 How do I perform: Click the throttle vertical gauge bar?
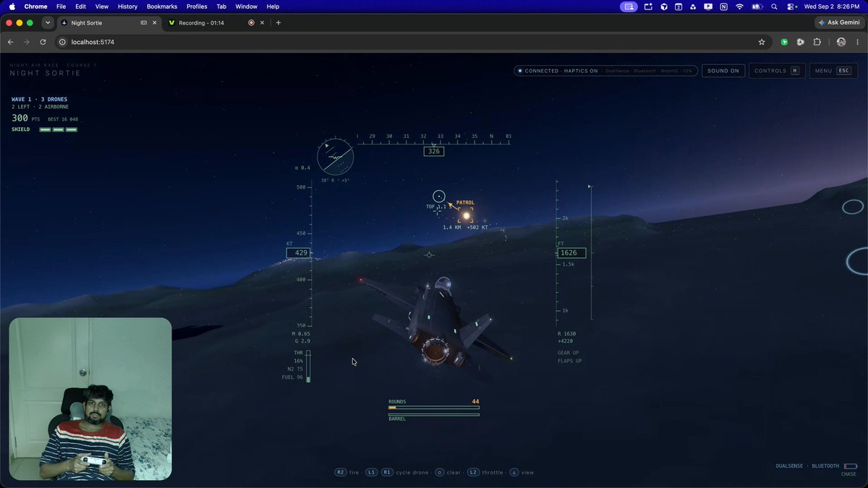(x=308, y=366)
